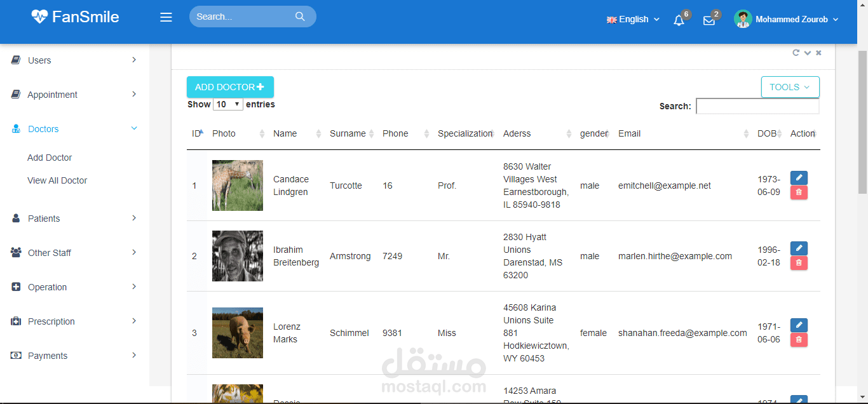Expand the Operation sidebar chevron
Viewport: 868px width, 404px height.
click(x=134, y=286)
